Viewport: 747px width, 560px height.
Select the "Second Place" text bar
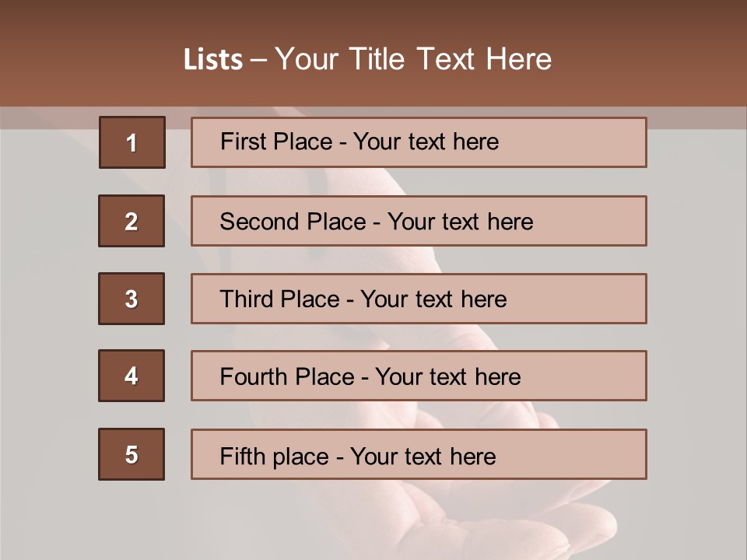tap(419, 221)
